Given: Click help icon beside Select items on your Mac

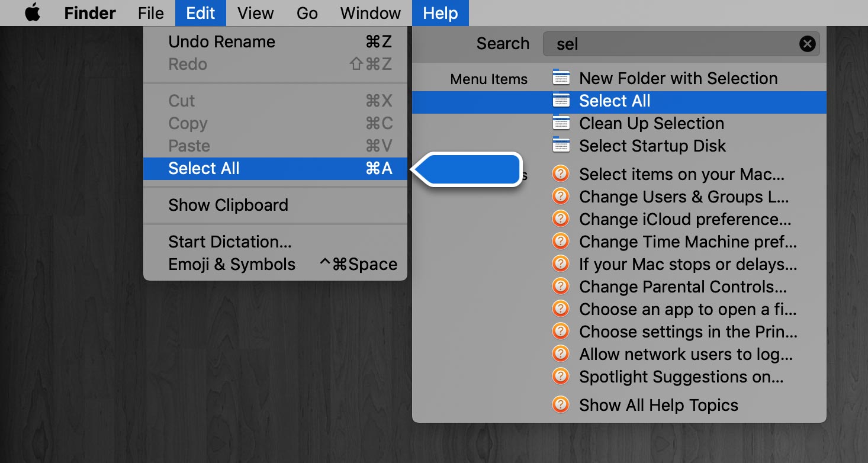Looking at the screenshot, I should [x=560, y=174].
